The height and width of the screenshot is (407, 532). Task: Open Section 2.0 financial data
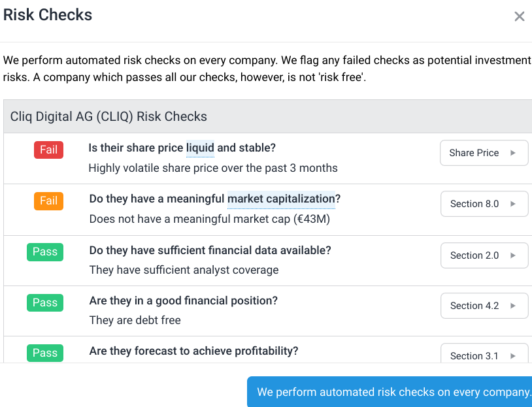click(484, 255)
